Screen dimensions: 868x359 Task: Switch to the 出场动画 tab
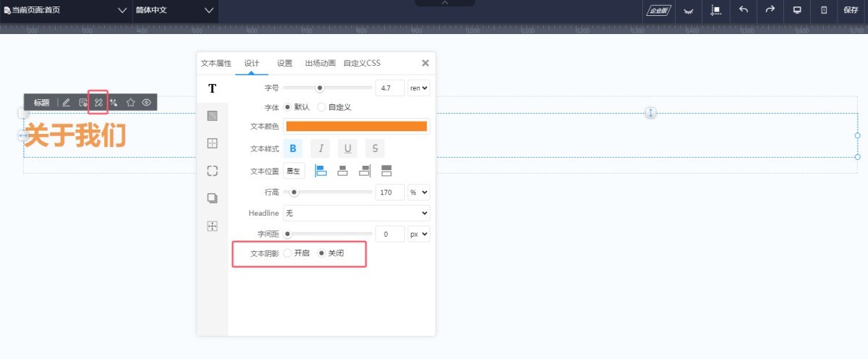320,63
